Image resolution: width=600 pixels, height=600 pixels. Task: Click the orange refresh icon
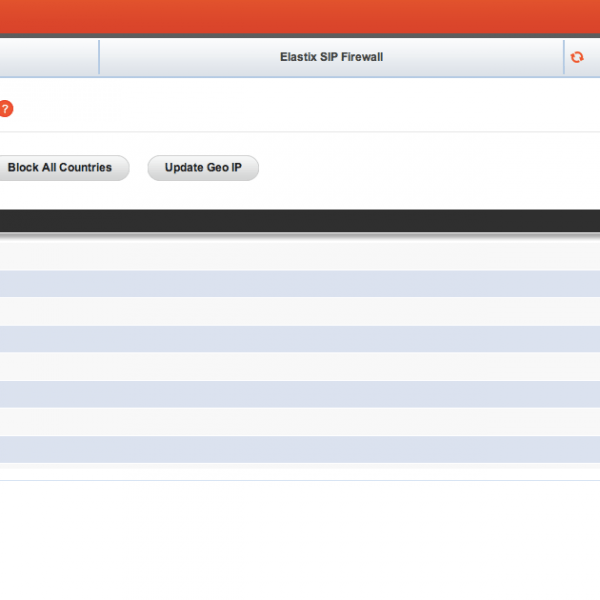tap(577, 57)
